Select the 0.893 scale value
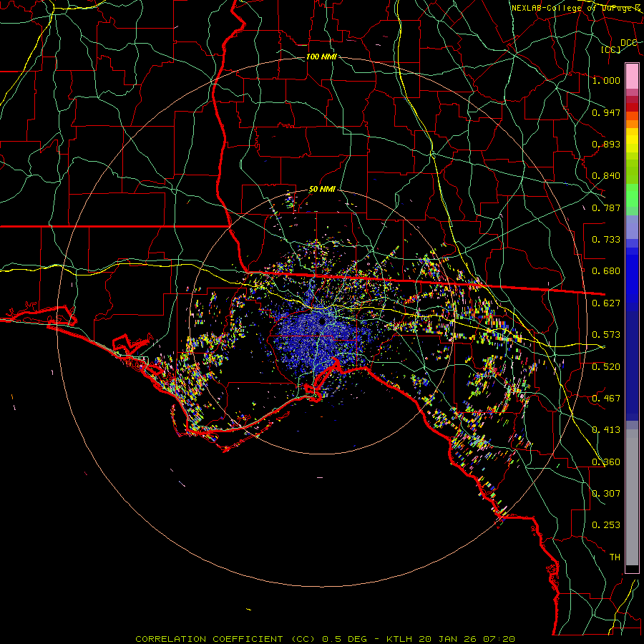The width and height of the screenshot is (644, 644). point(606,144)
